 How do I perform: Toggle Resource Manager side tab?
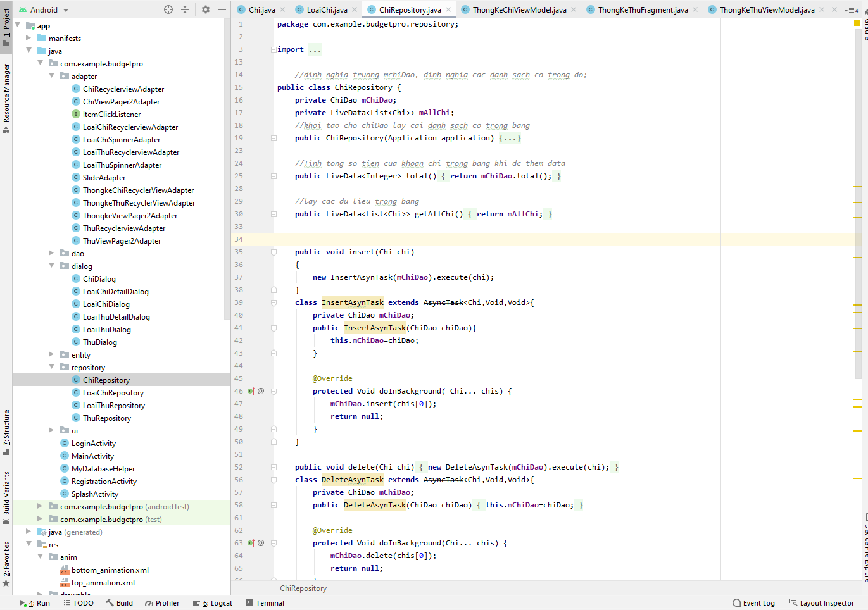[x=6, y=97]
